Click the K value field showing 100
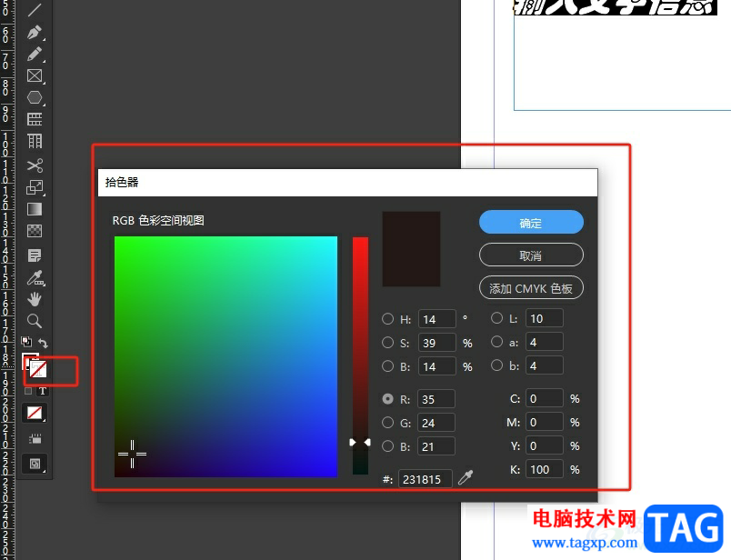Screen dimensions: 731x560 point(545,469)
